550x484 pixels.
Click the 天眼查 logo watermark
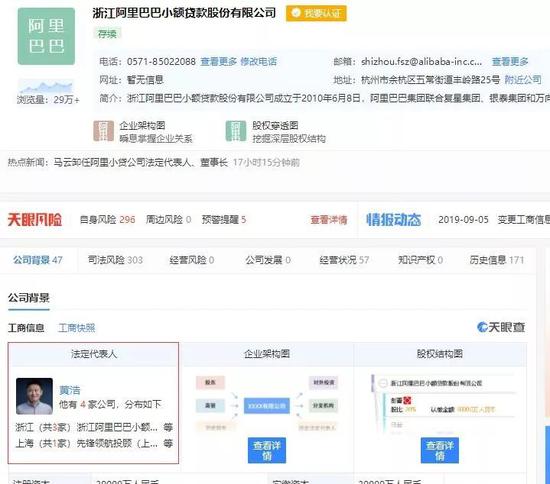pos(501,327)
